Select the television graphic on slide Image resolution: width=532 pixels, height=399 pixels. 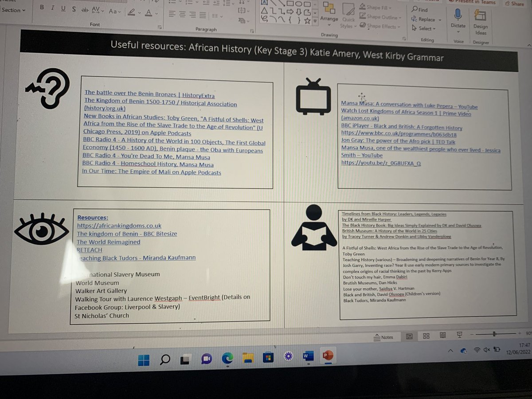coord(313,96)
